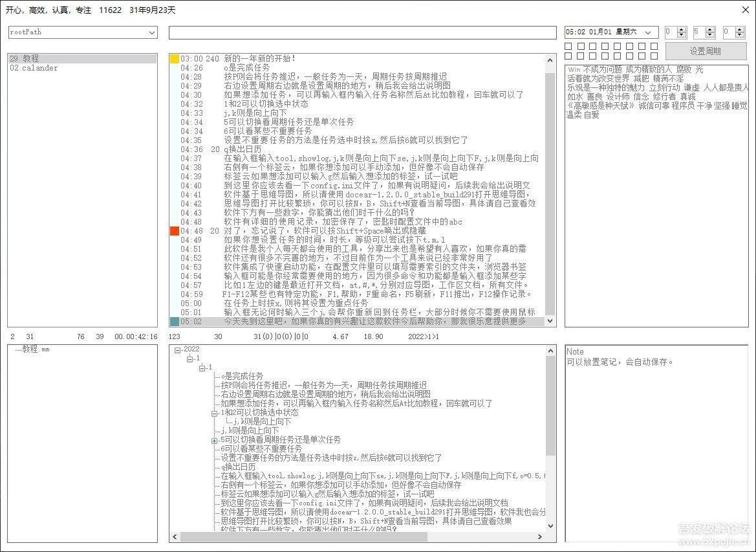This screenshot has height=552, width=756.
Task: Click the left arrow of the horizontal tree scrollbar
Action: pyautogui.click(x=174, y=536)
